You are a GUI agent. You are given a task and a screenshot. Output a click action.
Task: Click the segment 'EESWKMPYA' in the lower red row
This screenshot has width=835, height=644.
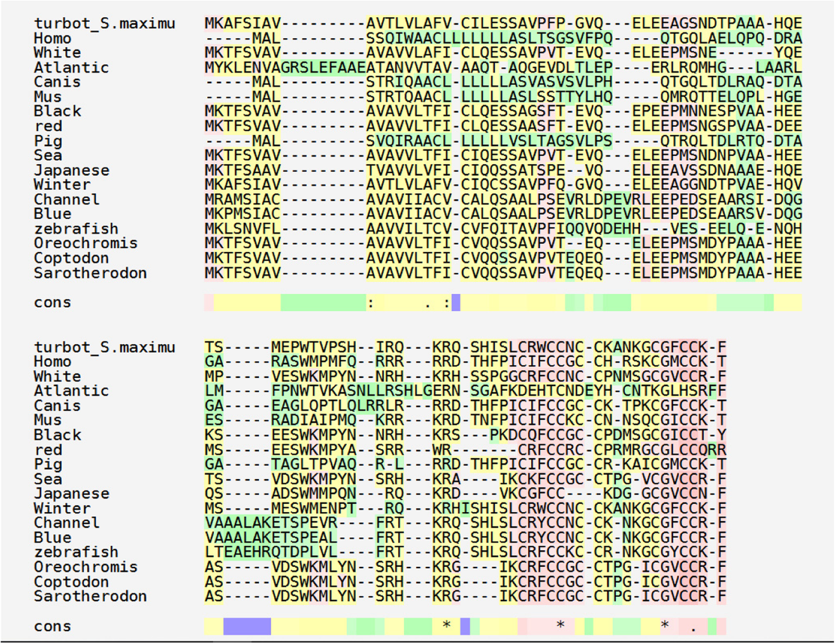point(314,450)
